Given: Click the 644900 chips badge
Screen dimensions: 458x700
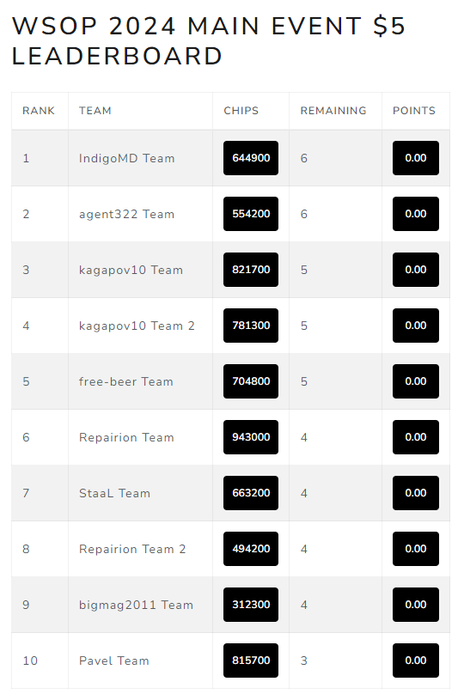Looking at the screenshot, I should (x=251, y=158).
